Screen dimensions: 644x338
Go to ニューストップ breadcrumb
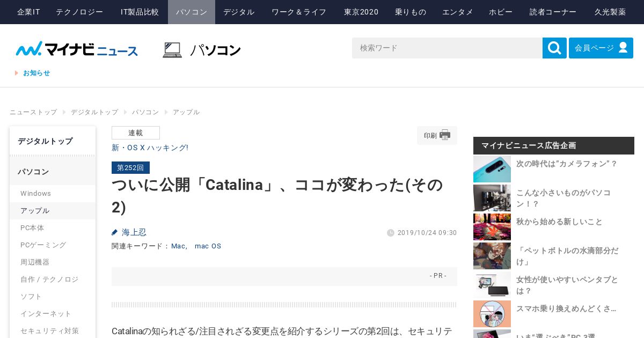point(33,112)
